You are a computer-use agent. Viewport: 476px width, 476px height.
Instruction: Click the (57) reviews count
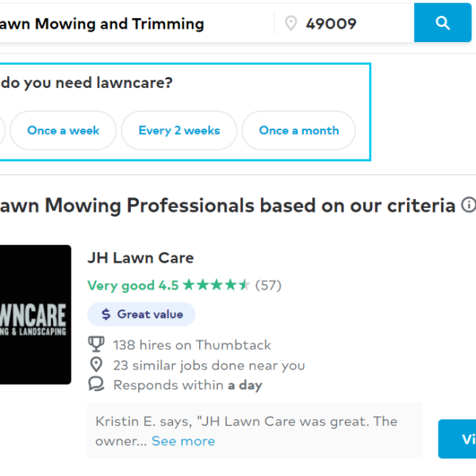pyautogui.click(x=268, y=285)
